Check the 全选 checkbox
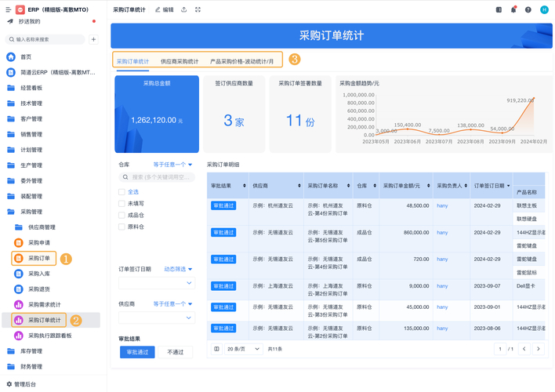 (122, 192)
